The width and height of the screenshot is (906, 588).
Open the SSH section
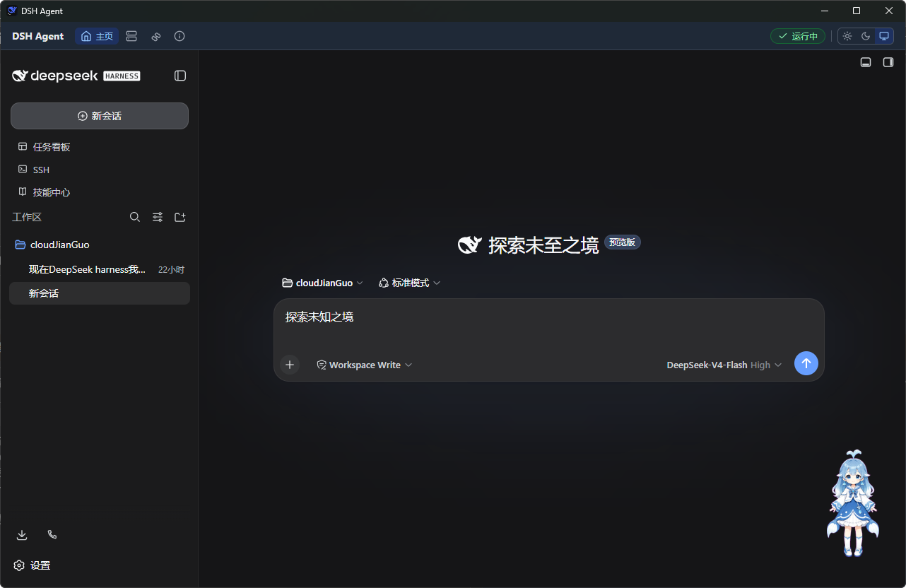coord(100,170)
